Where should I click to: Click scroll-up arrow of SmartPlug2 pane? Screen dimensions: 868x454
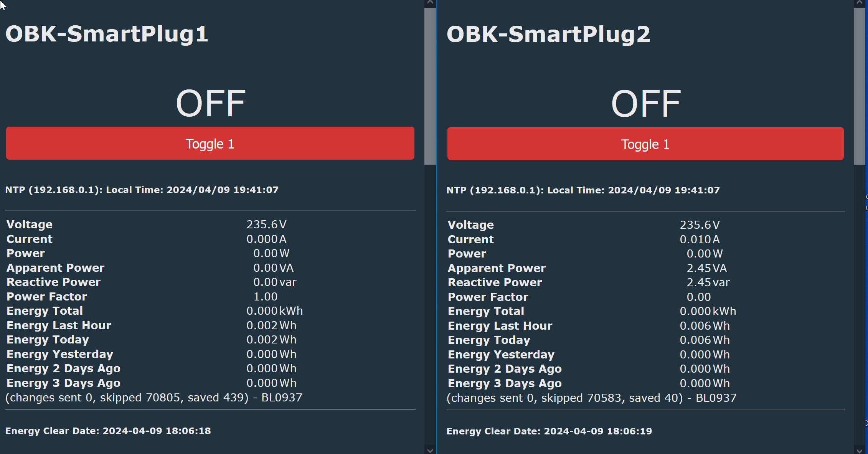(x=860, y=3)
